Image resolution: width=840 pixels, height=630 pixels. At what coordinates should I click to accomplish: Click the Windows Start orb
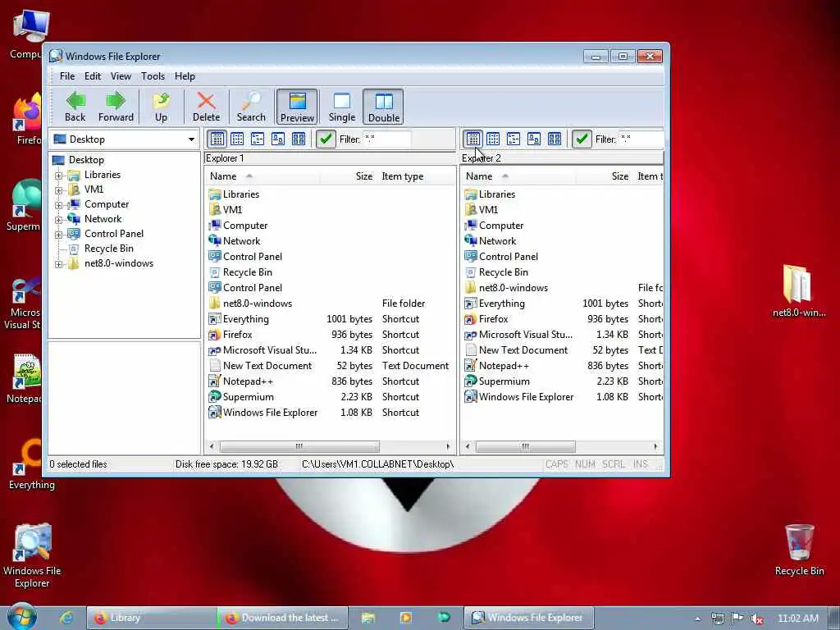(22, 617)
